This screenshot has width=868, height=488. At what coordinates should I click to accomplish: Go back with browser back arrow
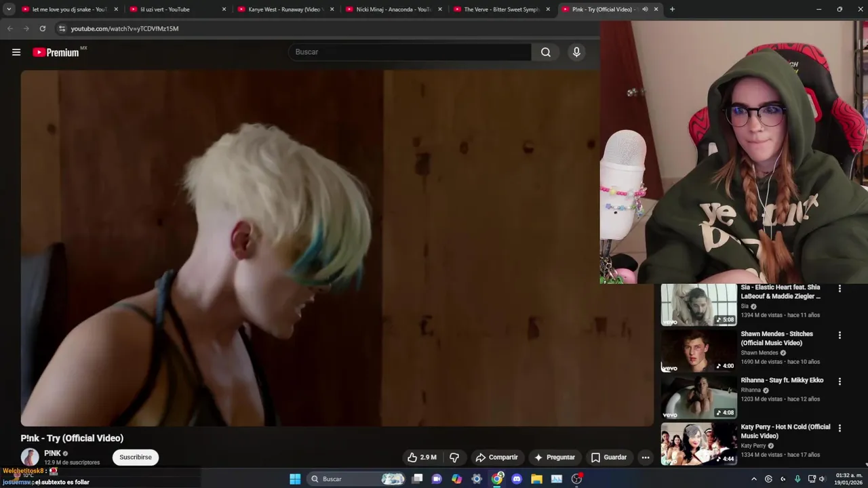tap(9, 28)
